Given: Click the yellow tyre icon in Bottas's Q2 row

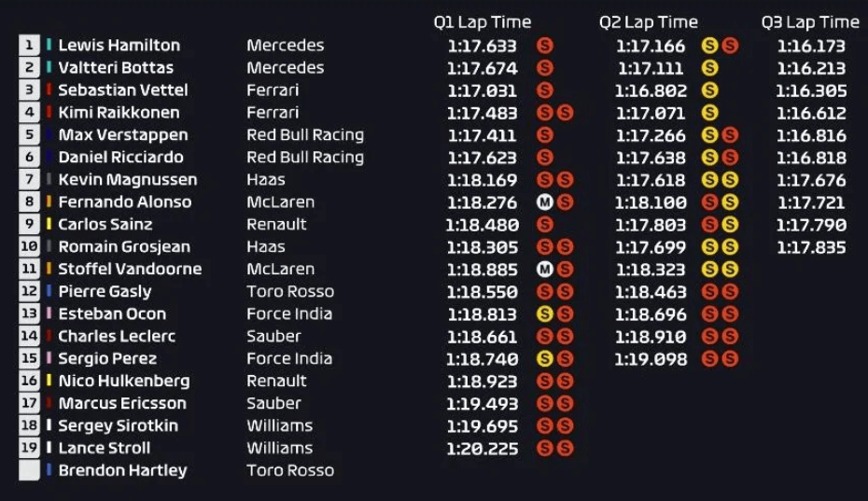Looking at the screenshot, I should point(709,67).
